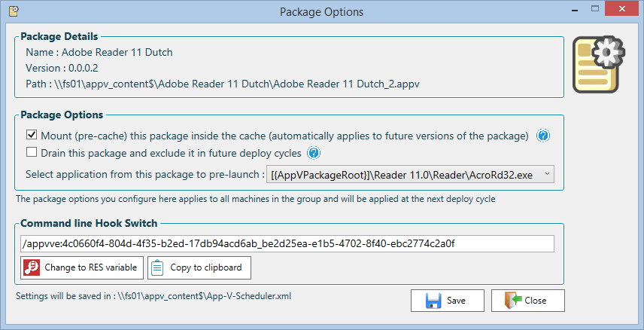Enable Mount (pre-cache) this package checkbox
Screen dimensions: 644x330
pyautogui.click(x=32, y=136)
